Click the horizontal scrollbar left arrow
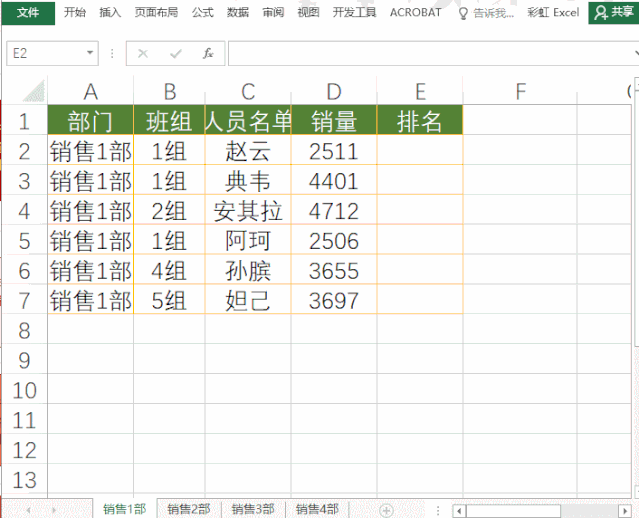Screen dimensions: 639x518 click(x=459, y=510)
